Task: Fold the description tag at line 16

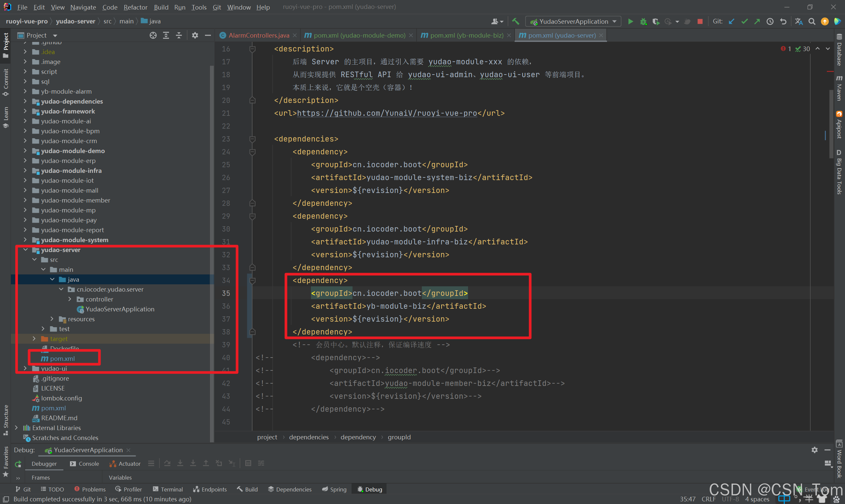Action: click(x=253, y=49)
